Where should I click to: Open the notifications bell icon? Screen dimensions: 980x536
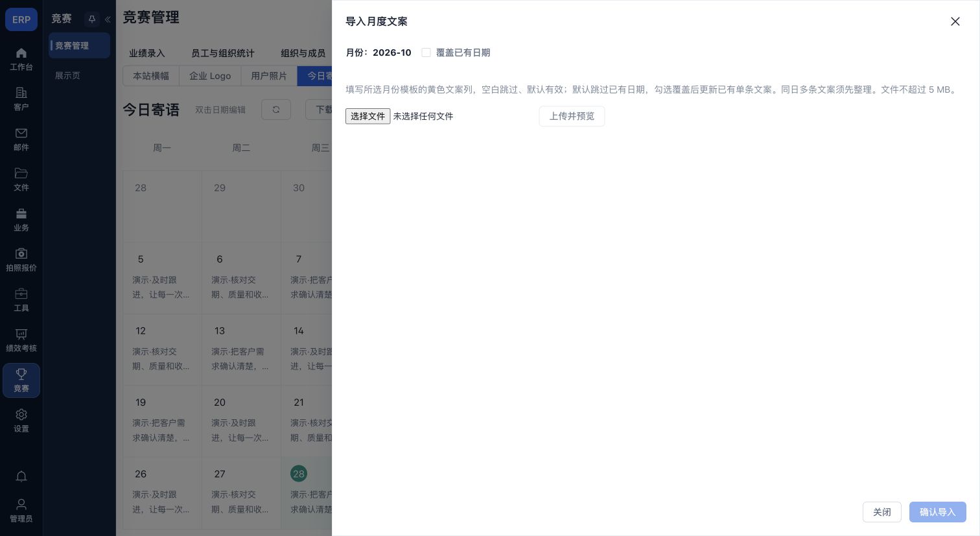pos(21,477)
